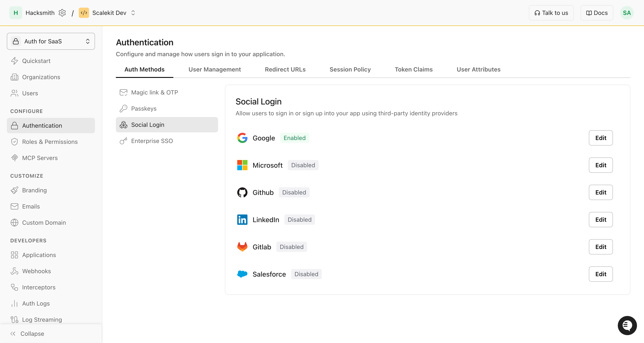Click the Microsoft logo icon

pyautogui.click(x=242, y=165)
